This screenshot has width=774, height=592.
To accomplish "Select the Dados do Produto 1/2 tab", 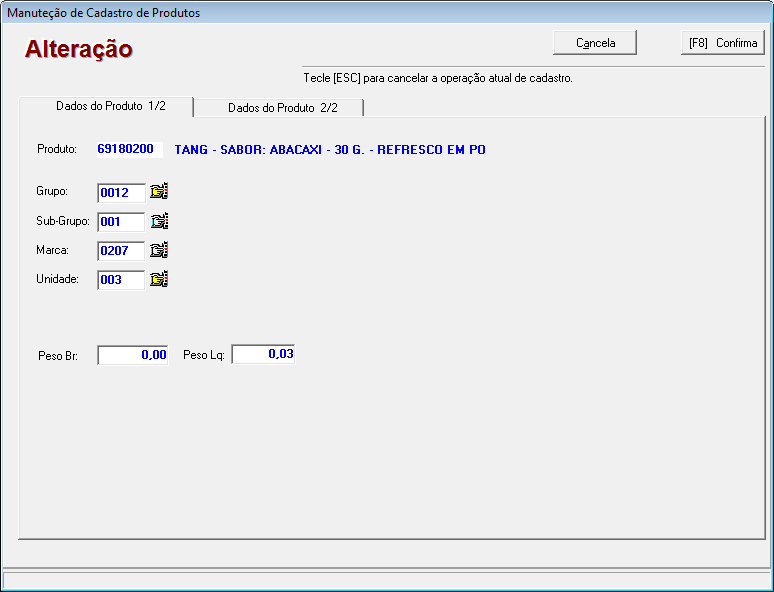I will pyautogui.click(x=106, y=107).
